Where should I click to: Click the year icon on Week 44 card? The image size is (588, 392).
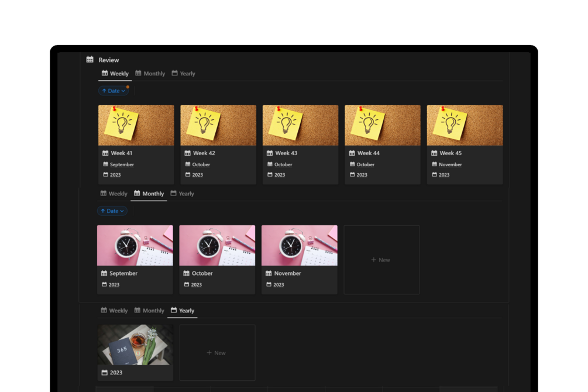(352, 174)
